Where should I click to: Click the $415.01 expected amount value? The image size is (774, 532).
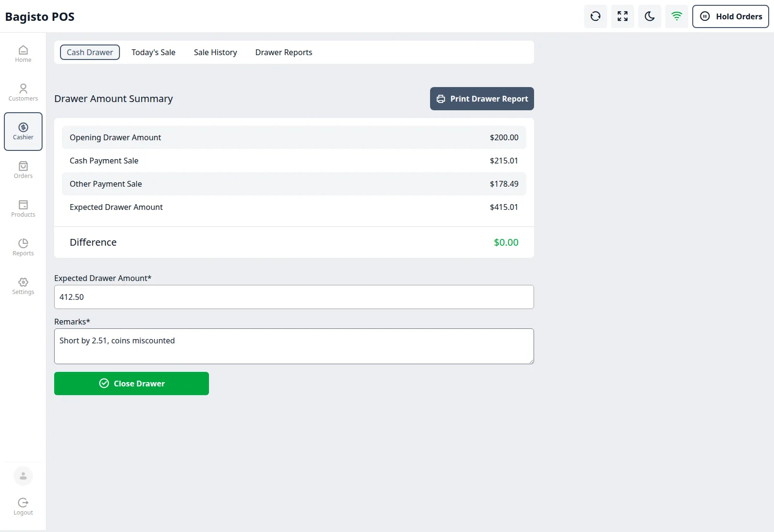point(504,207)
